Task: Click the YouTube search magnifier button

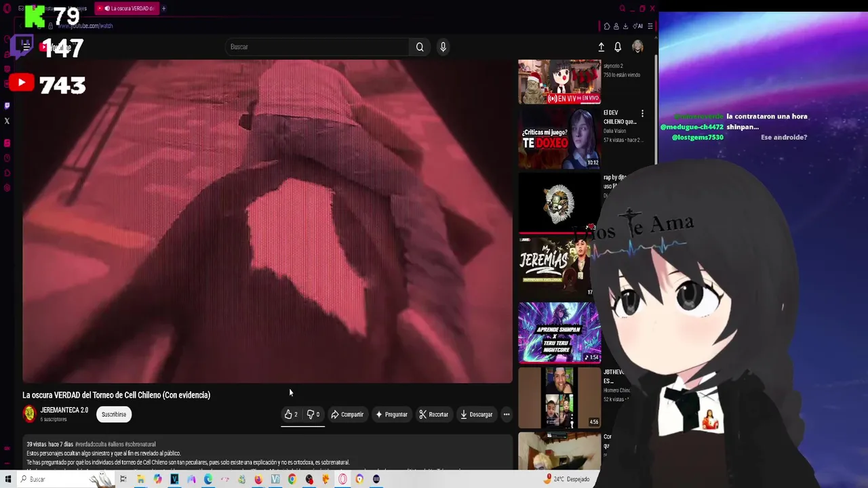Action: 420,47
